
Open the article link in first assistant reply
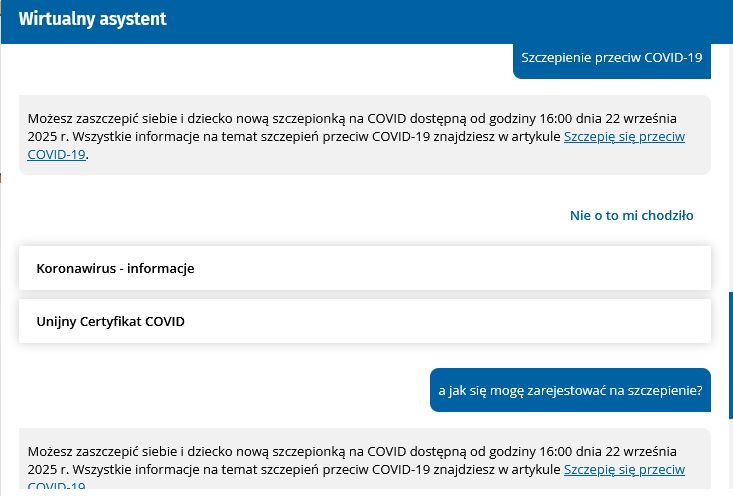tap(624, 137)
